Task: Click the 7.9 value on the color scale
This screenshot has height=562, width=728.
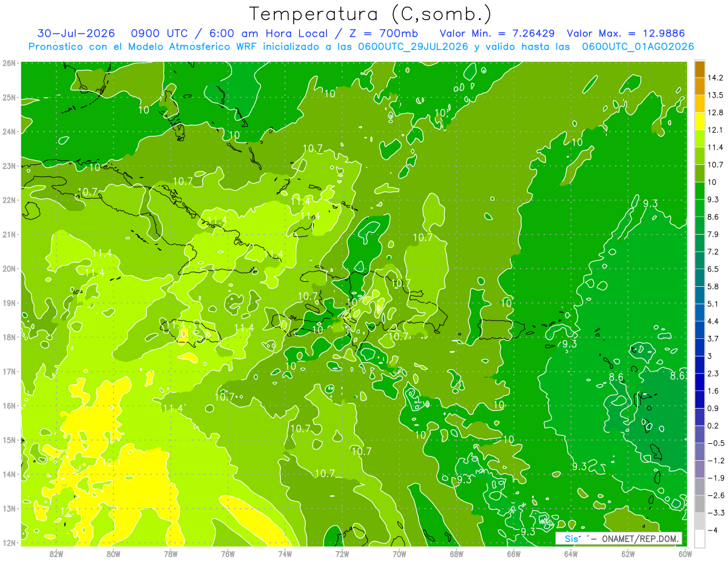Action: [713, 234]
